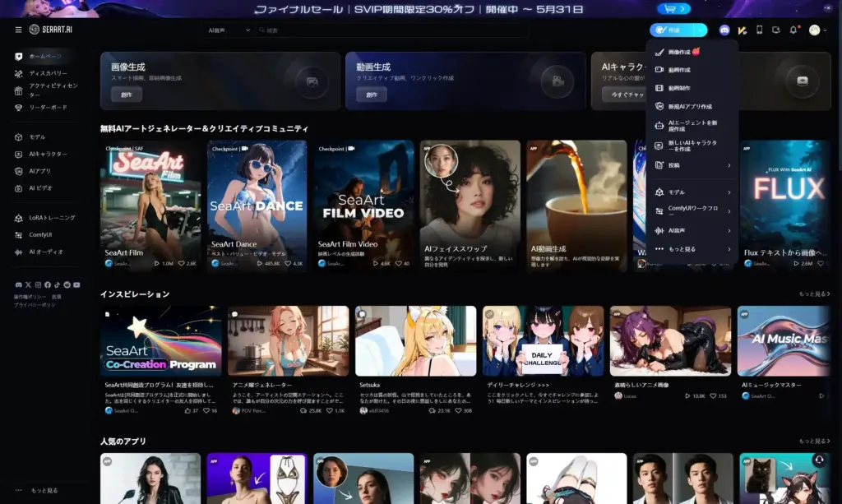This screenshot has width=842, height=504.
Task: Expand the モデル submenu in create menu
Action: (729, 192)
